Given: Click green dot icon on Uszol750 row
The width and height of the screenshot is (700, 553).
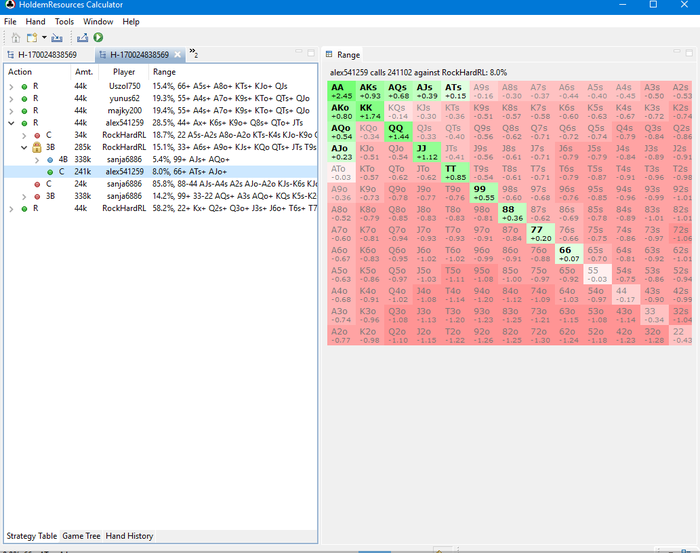Looking at the screenshot, I should point(24,87).
